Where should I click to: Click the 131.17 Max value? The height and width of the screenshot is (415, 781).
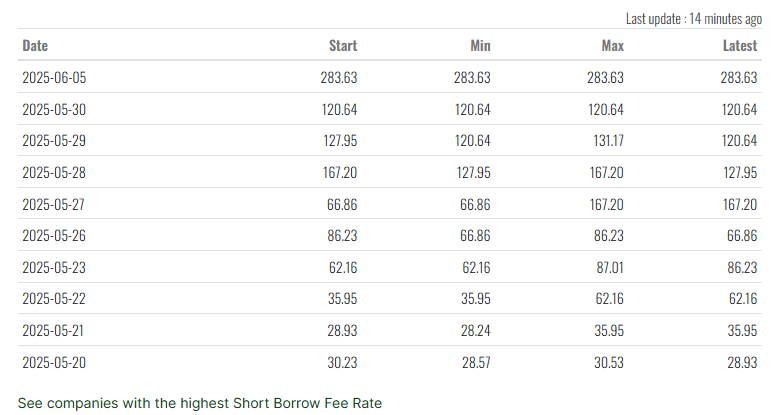(x=606, y=141)
